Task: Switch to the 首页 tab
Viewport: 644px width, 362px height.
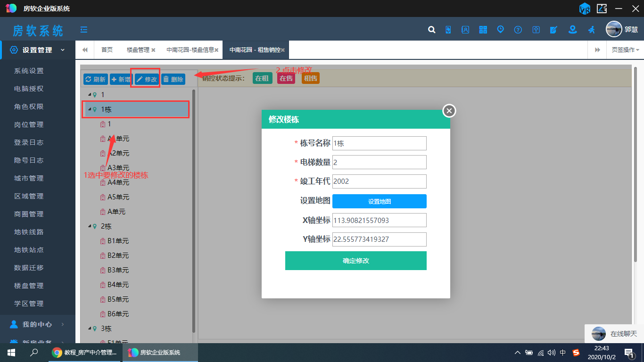Action: [107, 50]
